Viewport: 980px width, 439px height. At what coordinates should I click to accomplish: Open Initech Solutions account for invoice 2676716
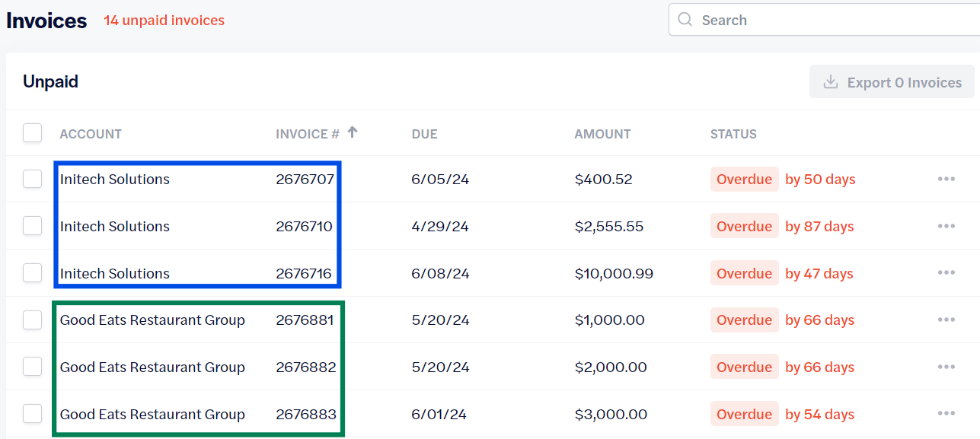(115, 274)
